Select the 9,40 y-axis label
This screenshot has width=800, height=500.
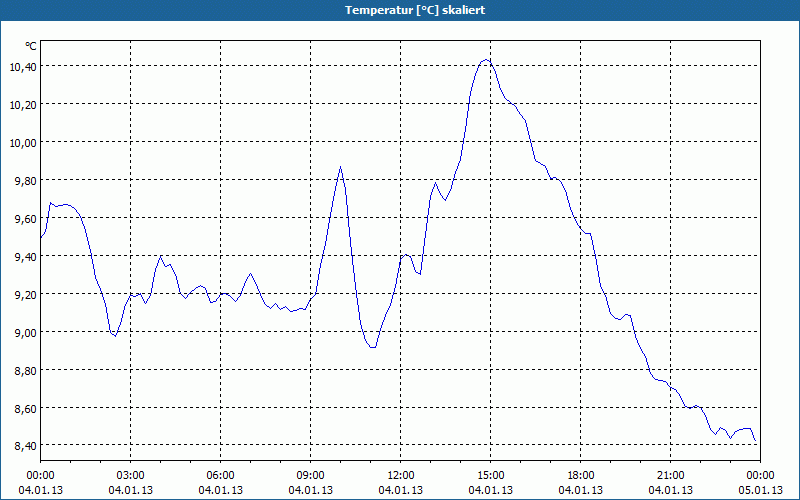click(26, 256)
